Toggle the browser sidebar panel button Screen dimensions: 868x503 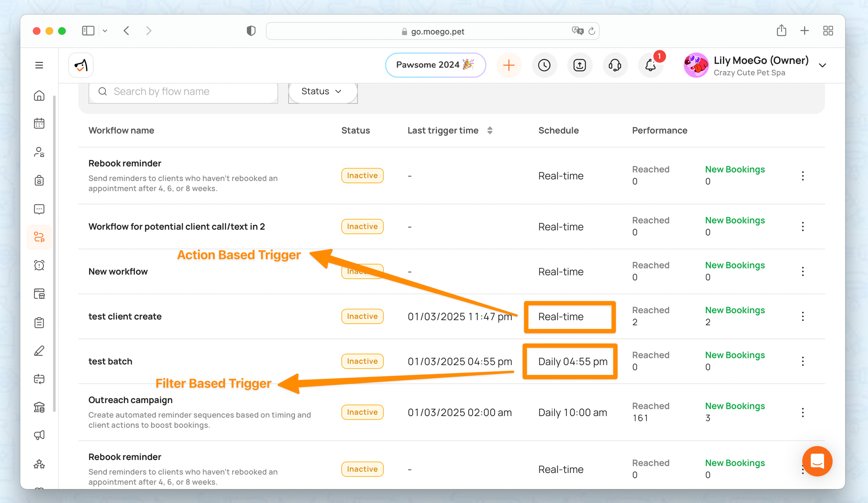coord(88,31)
